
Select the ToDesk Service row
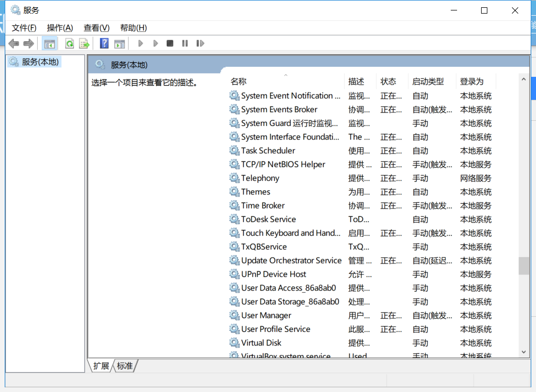pos(361,219)
